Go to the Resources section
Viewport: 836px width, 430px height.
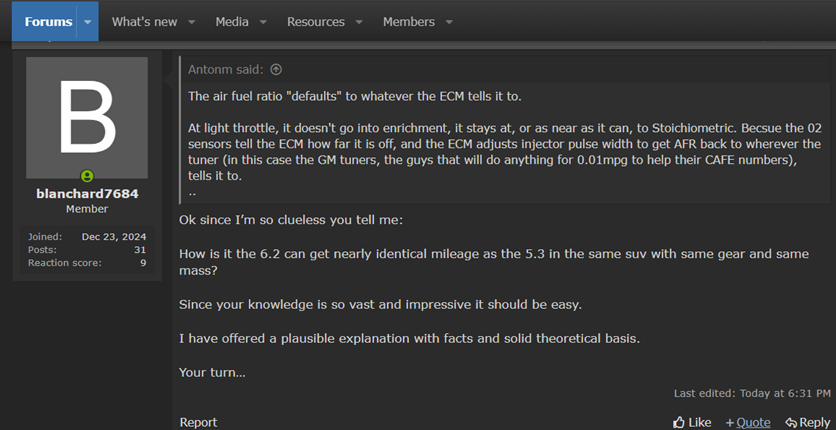point(316,22)
